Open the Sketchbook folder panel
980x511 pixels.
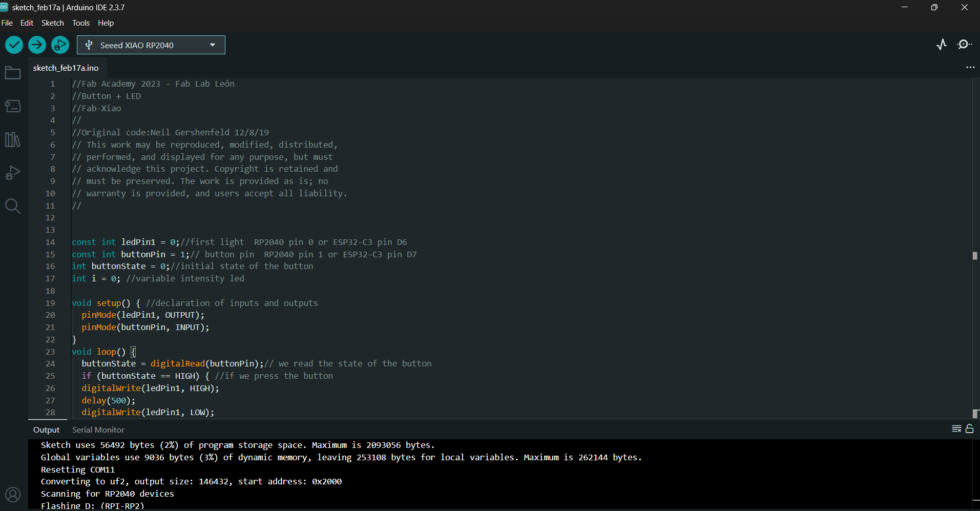[x=13, y=73]
